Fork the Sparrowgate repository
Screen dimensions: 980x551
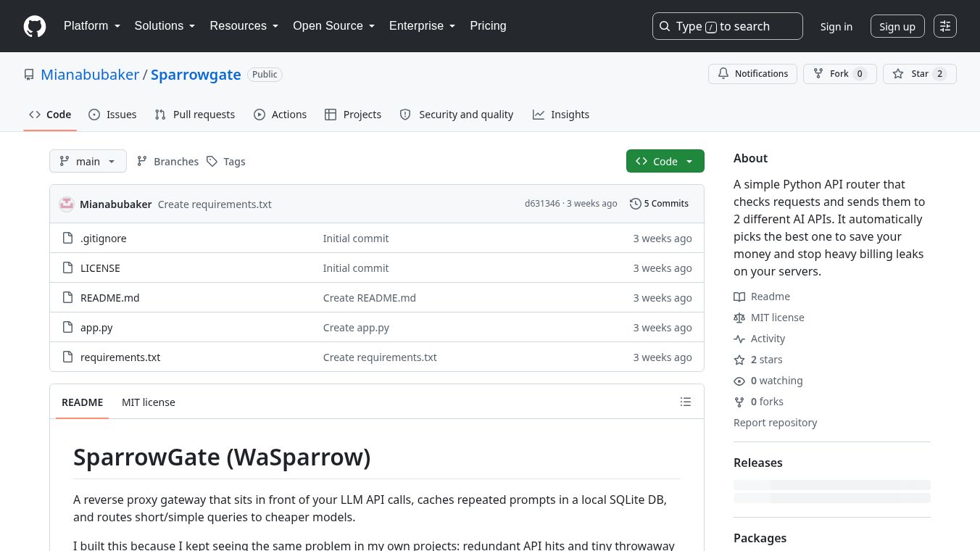[840, 74]
